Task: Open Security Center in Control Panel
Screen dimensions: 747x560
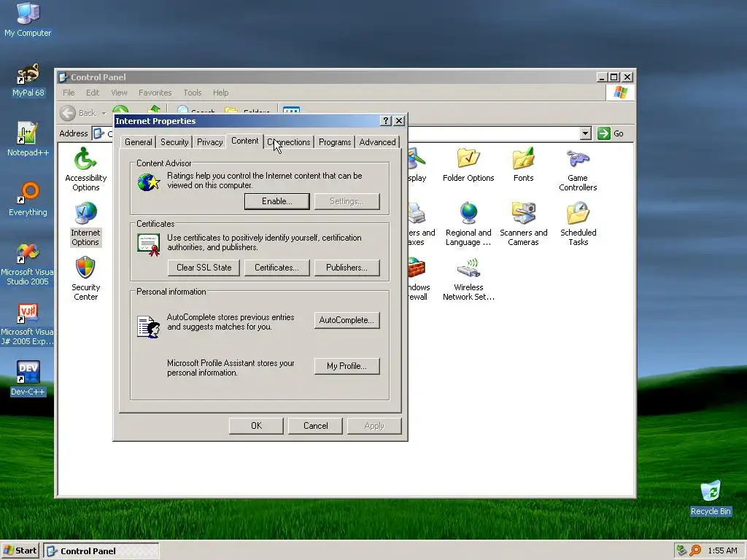Action: (86, 279)
